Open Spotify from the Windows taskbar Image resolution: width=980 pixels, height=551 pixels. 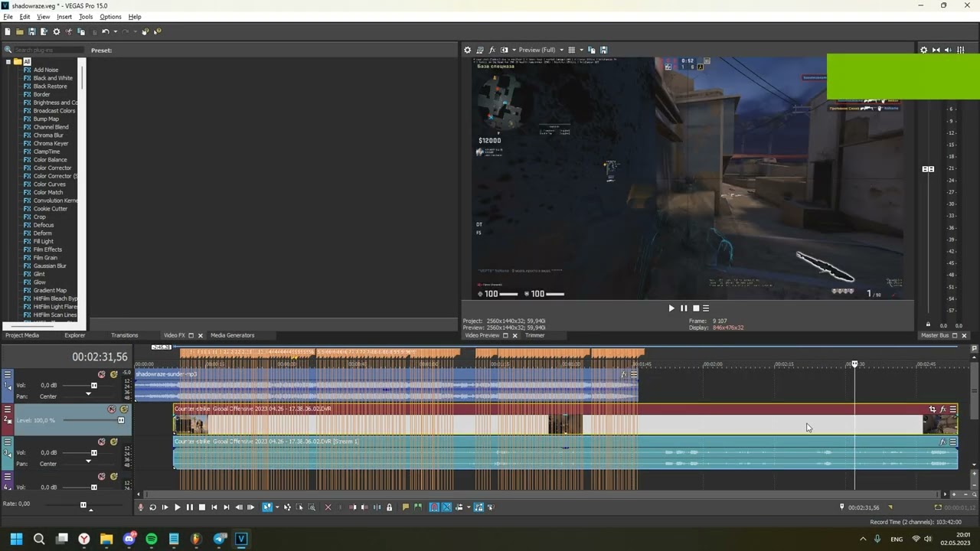[152, 539]
